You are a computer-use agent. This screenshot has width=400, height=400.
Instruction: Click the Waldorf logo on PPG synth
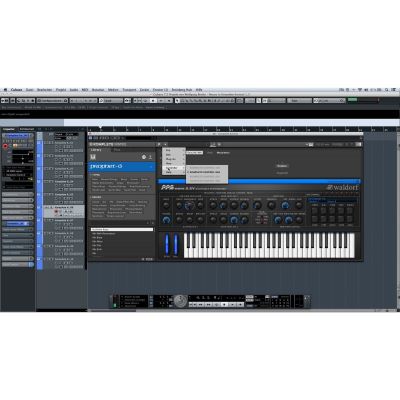[342, 187]
